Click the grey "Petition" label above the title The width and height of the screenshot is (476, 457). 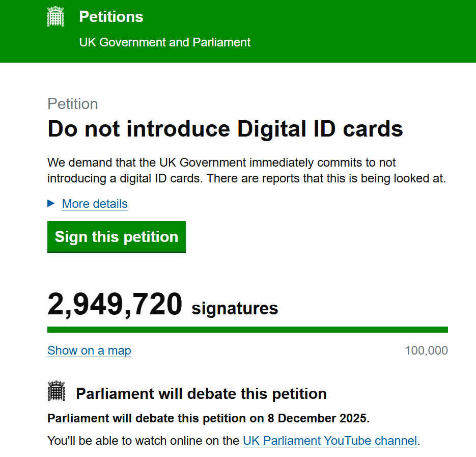pyautogui.click(x=72, y=103)
